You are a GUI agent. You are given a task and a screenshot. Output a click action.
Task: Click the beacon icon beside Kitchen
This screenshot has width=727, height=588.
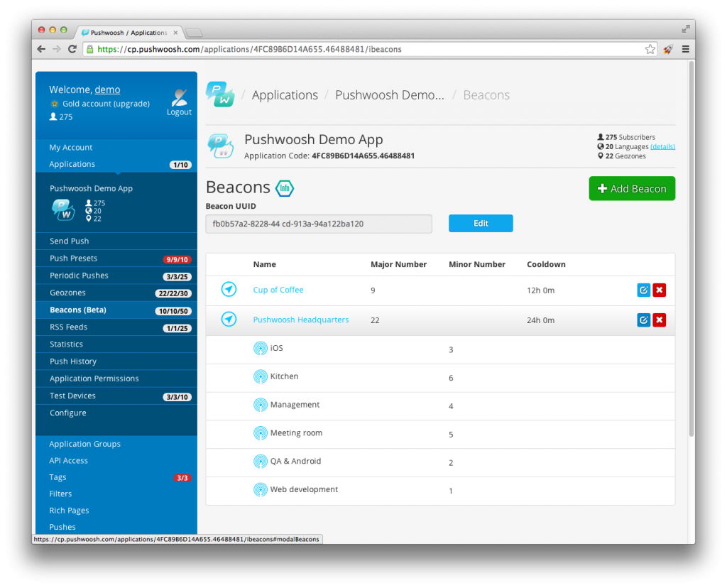click(x=261, y=376)
